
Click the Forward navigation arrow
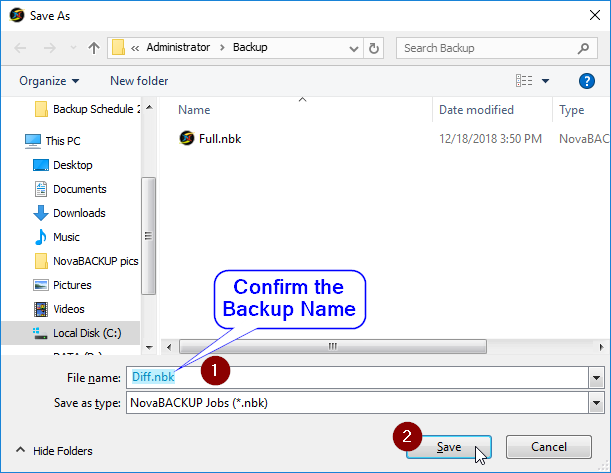point(49,48)
